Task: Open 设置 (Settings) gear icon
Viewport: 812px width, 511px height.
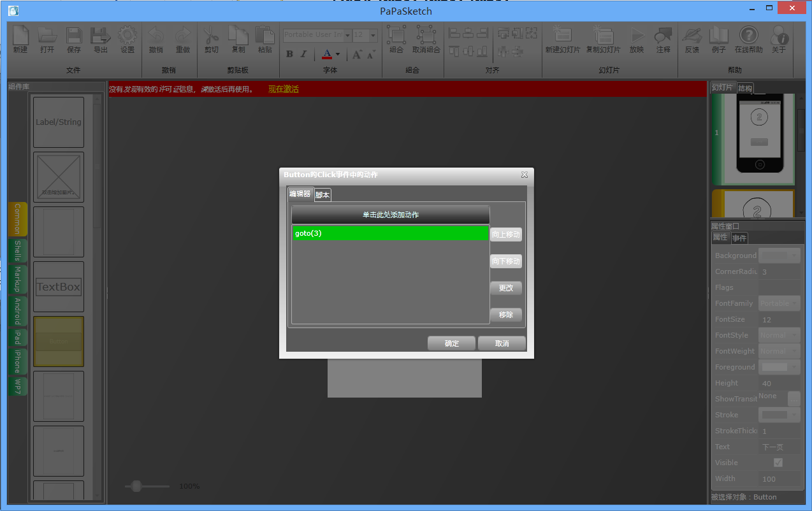Action: 127,35
